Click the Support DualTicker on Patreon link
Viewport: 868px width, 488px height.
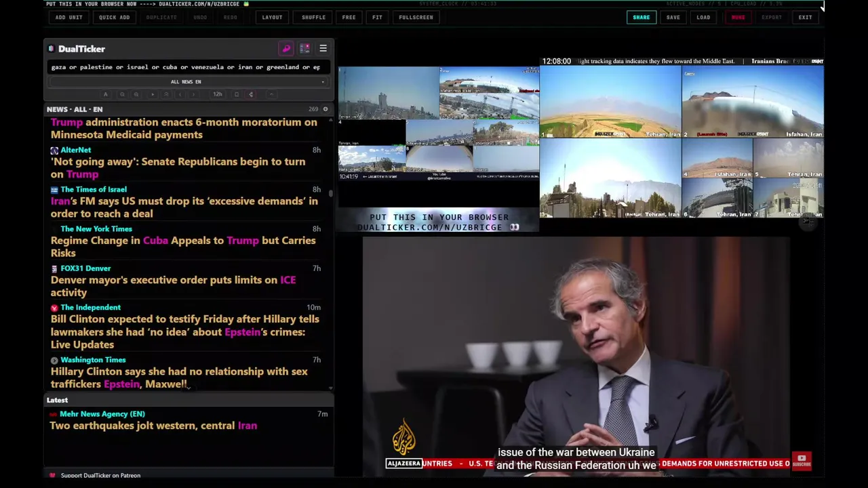click(x=100, y=476)
